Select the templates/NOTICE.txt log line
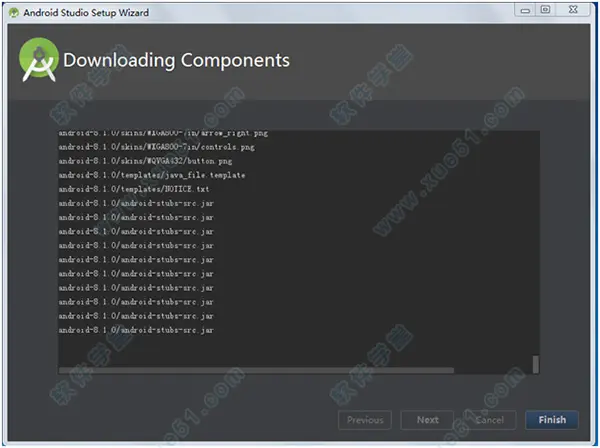The width and height of the screenshot is (600, 448). point(134,189)
